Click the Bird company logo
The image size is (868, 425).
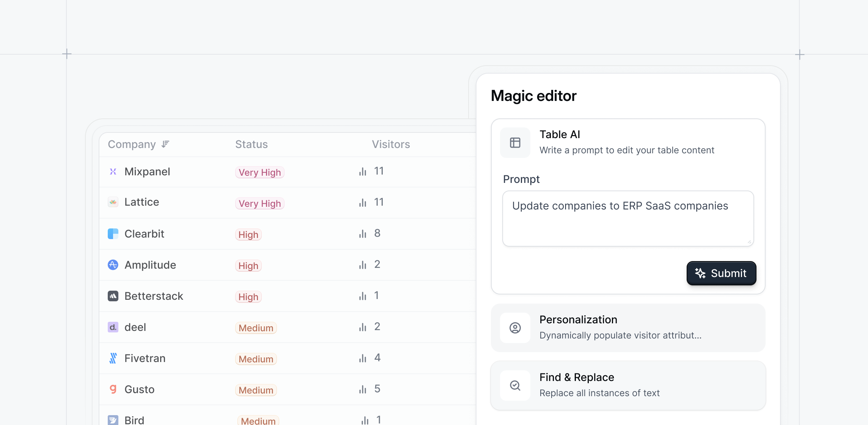tap(113, 420)
